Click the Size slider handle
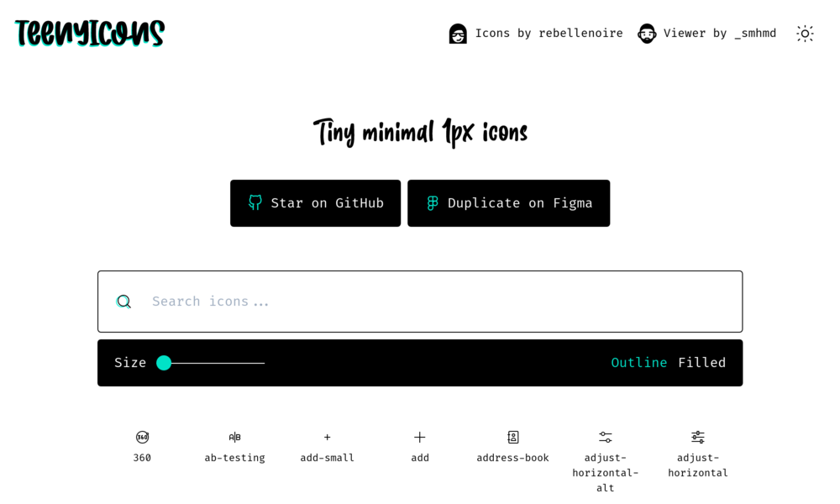This screenshot has width=840, height=504. point(164,363)
